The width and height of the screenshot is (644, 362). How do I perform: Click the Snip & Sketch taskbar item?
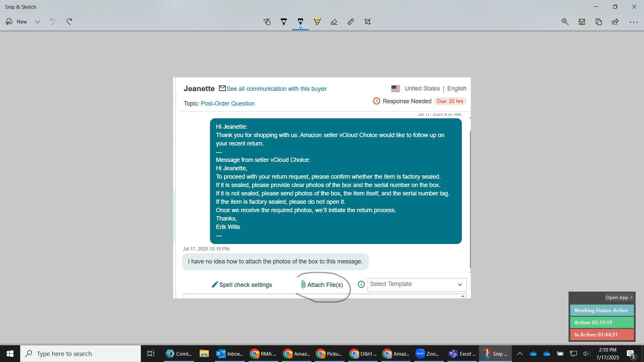coord(495,354)
